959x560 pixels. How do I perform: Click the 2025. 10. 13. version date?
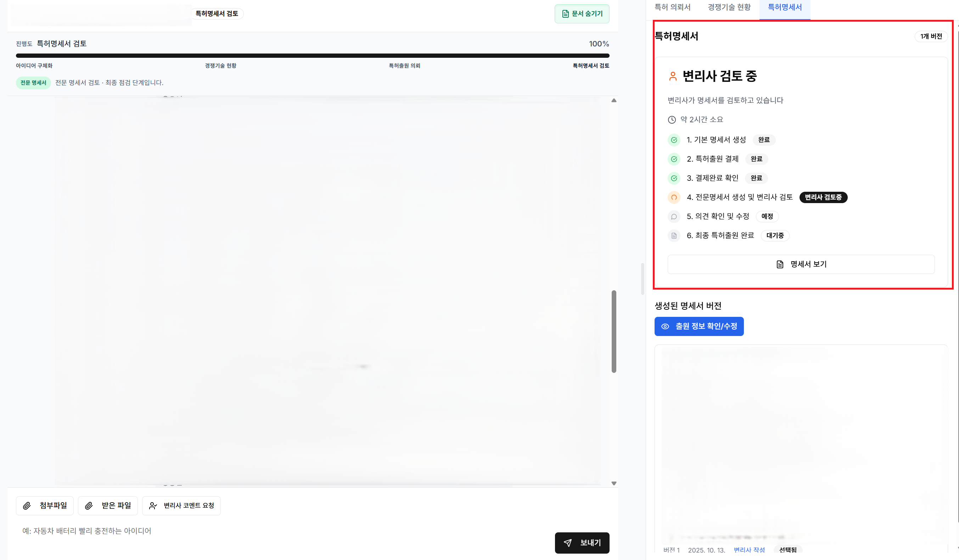click(x=706, y=550)
